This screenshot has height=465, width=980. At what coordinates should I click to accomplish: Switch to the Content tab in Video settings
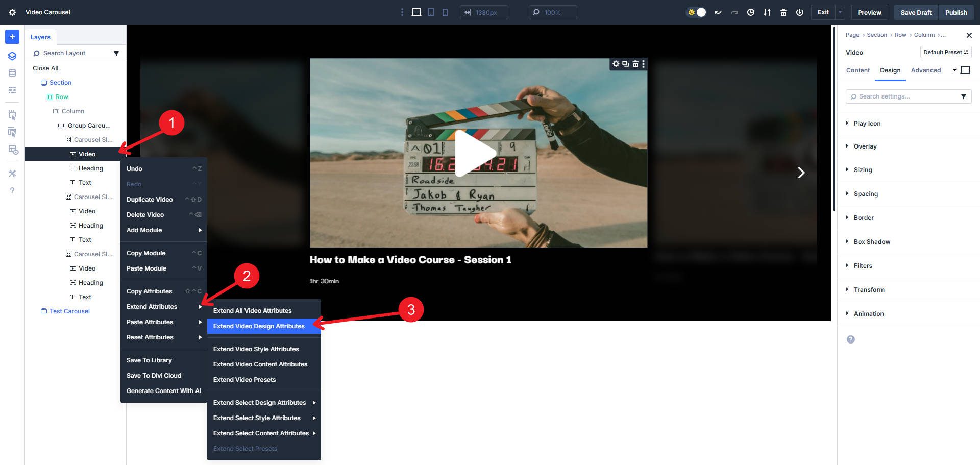click(857, 70)
